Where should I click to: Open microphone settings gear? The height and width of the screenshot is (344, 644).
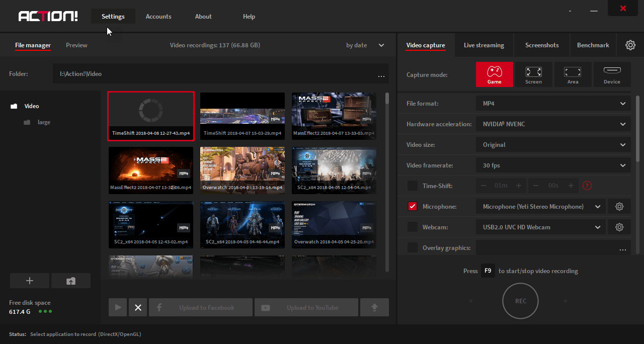619,207
